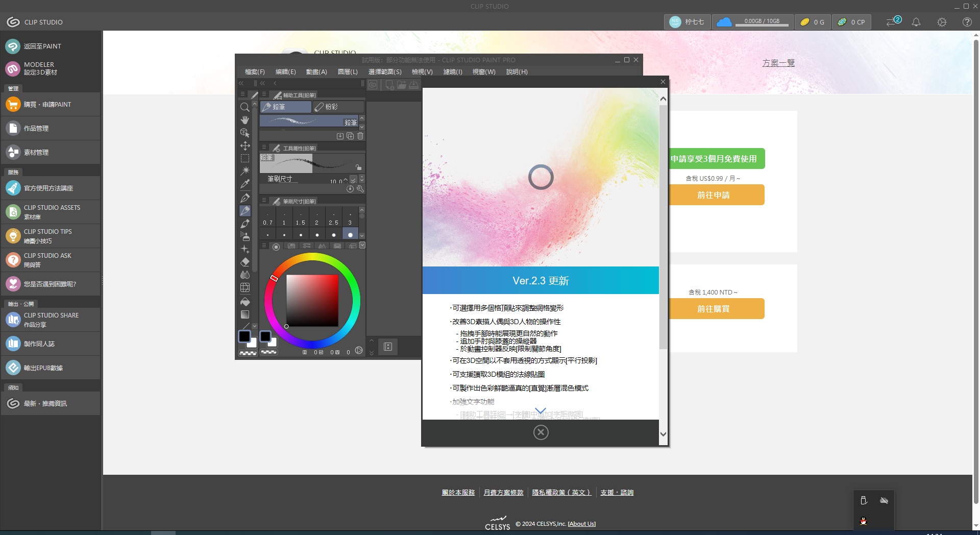Click the 購買・申請PAINT shopping cart icon
This screenshot has width=980, height=535.
pos(13,104)
